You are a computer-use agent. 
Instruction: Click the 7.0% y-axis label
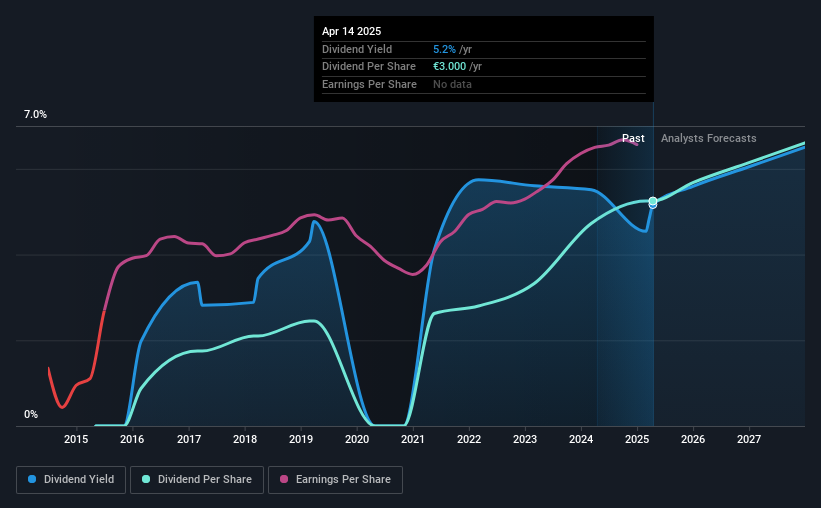(x=35, y=114)
